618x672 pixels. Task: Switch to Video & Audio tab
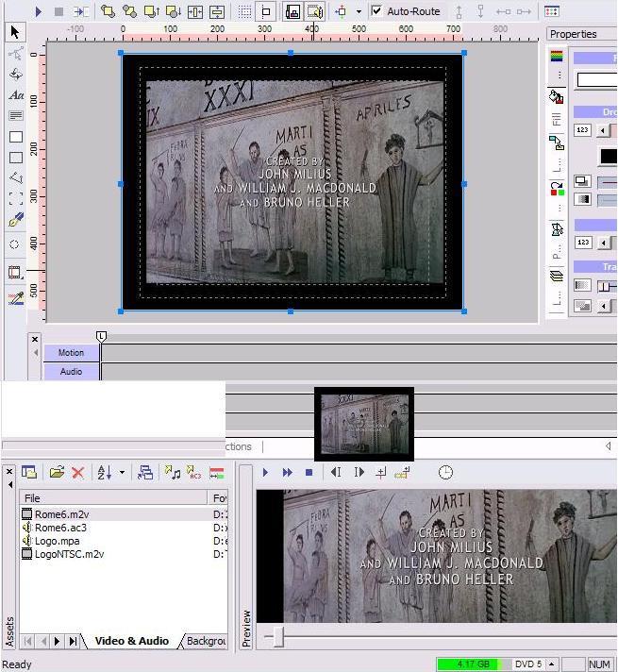[x=131, y=641]
